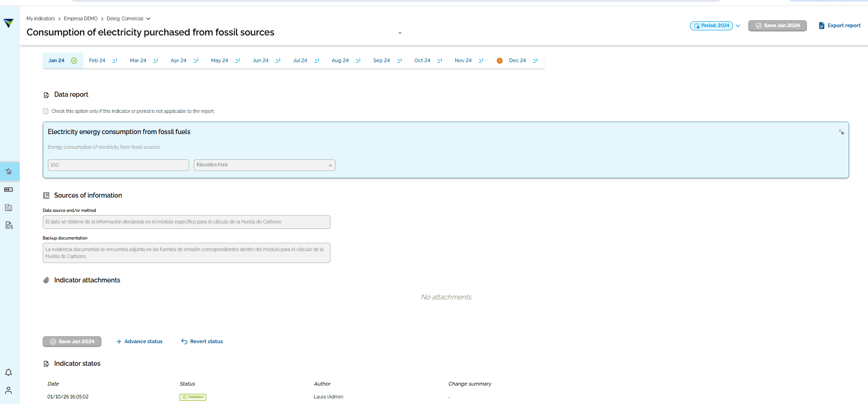The width and height of the screenshot is (868, 404).
Task: Click the Backup documentation text area
Action: pos(186,253)
